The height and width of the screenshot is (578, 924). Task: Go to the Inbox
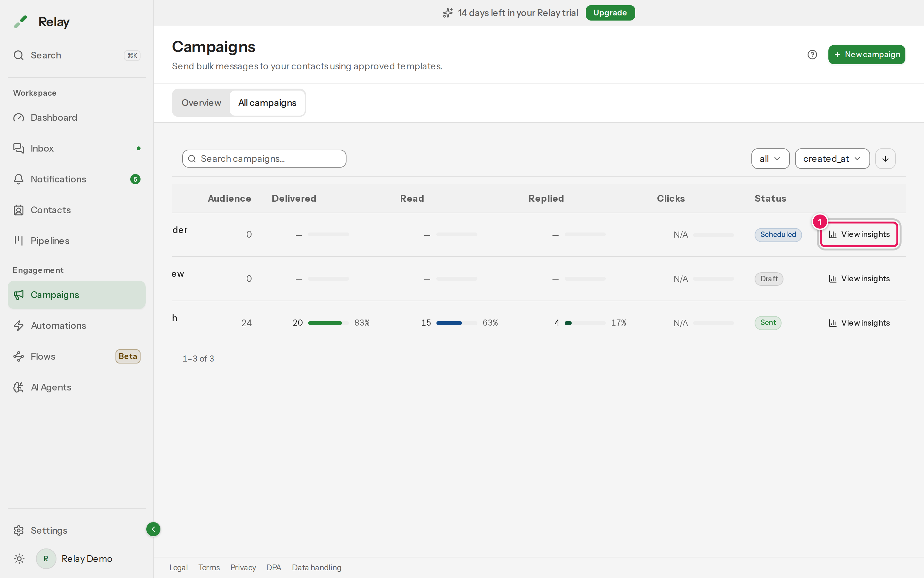(76, 148)
